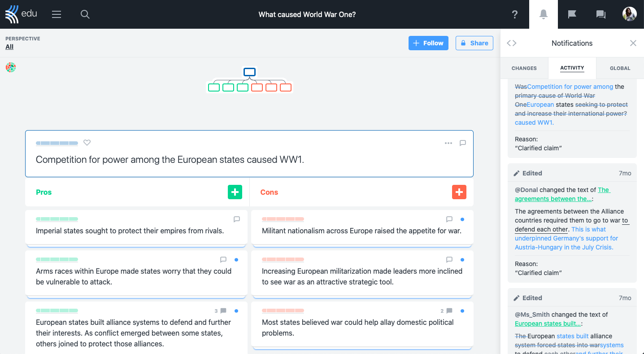This screenshot has height=354, width=644.
Task: Open the main claim's three-dot menu
Action: click(x=448, y=143)
